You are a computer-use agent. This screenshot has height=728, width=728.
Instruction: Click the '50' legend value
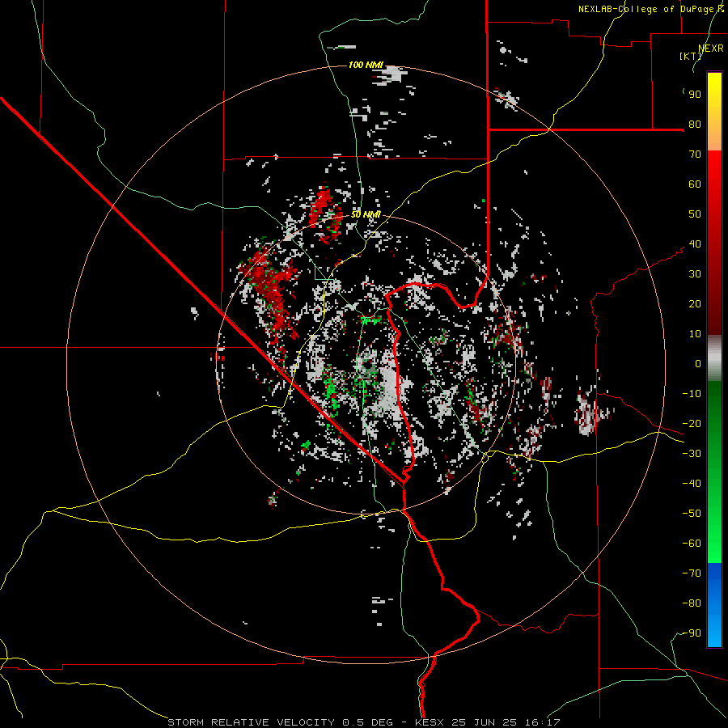point(695,214)
